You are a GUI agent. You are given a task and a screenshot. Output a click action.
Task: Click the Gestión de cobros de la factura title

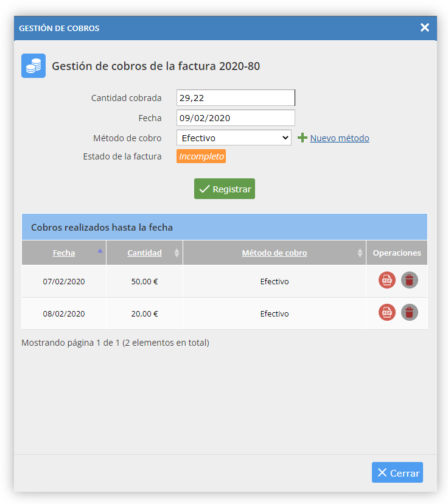156,66
